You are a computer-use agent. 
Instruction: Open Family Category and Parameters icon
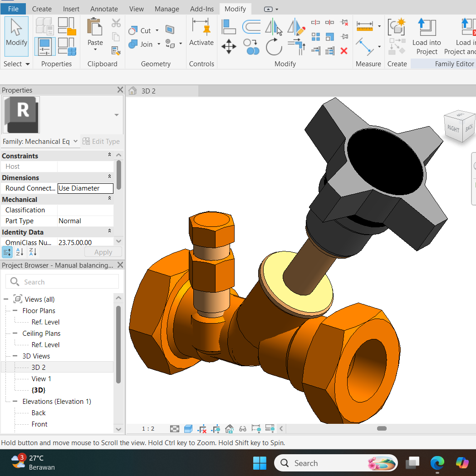pyautogui.click(x=67, y=26)
